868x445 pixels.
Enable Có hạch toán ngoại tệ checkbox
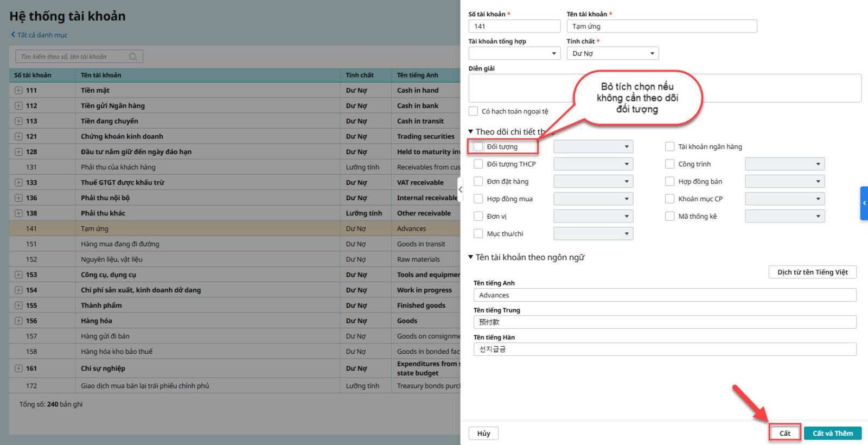pos(474,111)
